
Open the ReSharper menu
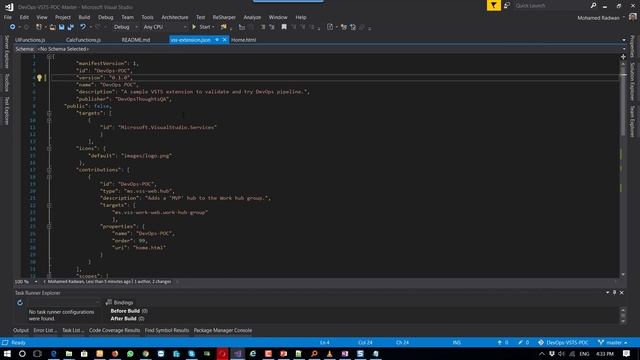(x=224, y=17)
